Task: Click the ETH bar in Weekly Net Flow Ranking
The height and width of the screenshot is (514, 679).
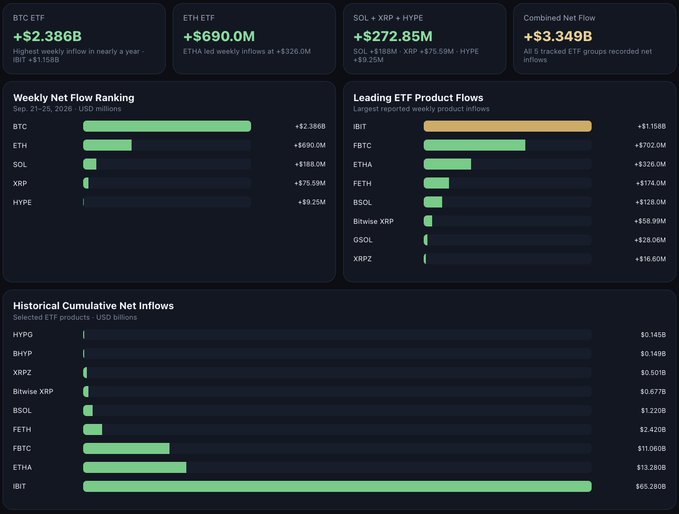Action: 107,145
